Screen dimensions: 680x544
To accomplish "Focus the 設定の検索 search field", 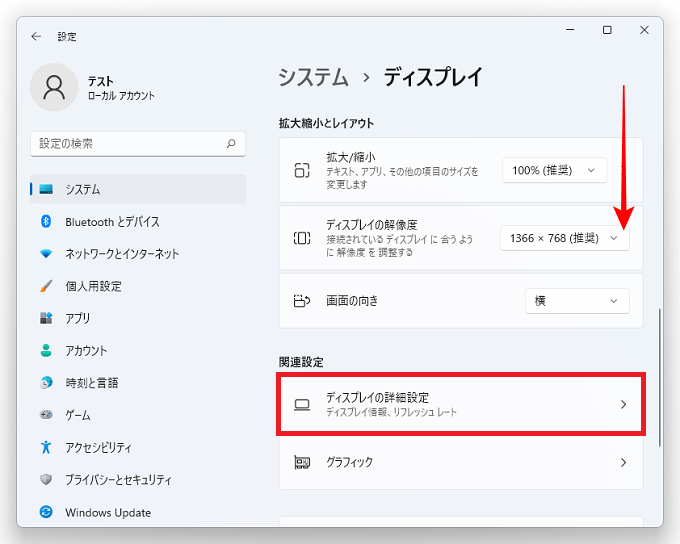I will 138,144.
